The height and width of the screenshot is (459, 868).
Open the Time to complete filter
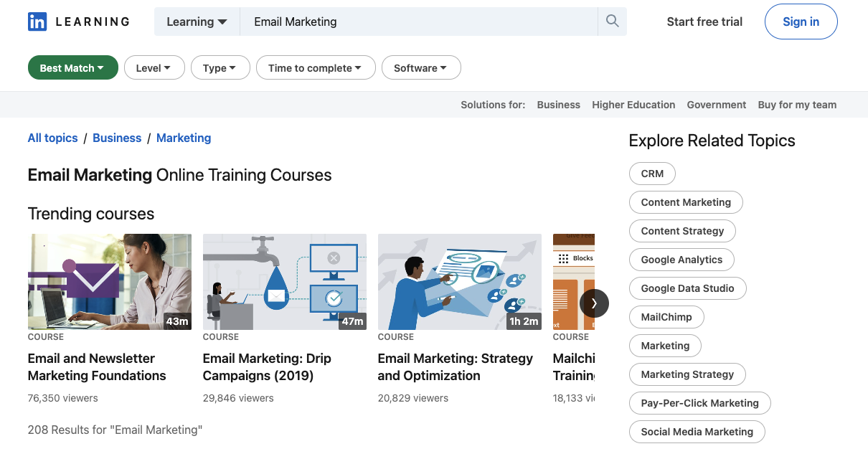click(x=315, y=67)
